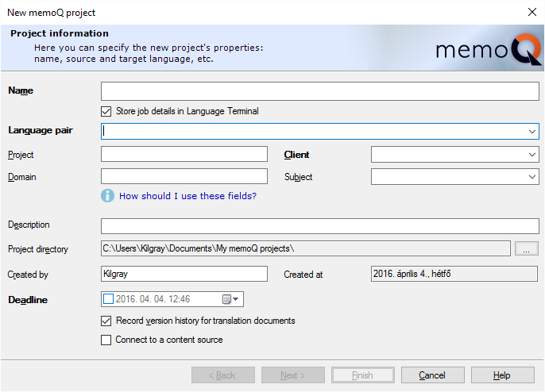
Task: Click the Created at date field
Action: point(454,274)
